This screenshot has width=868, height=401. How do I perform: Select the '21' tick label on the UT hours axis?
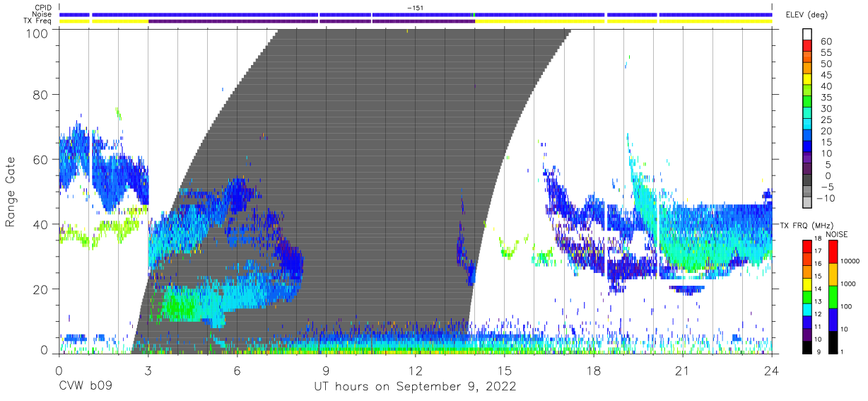683,371
